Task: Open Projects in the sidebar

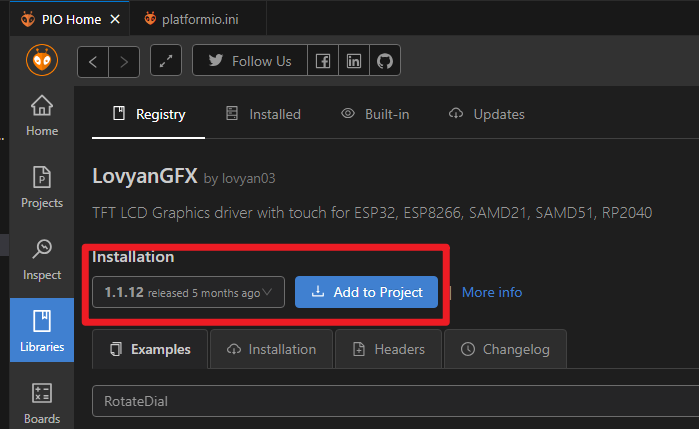Action: 42,187
